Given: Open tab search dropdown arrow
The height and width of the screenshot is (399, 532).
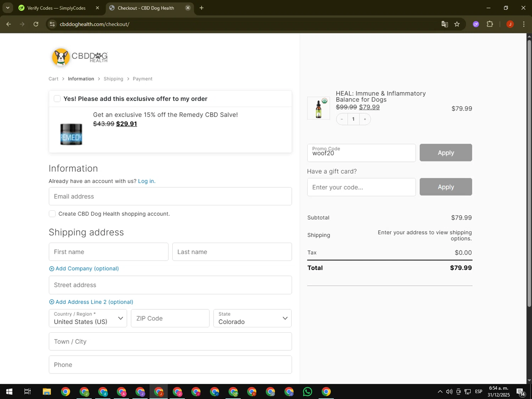Looking at the screenshot, I should [x=7, y=7].
